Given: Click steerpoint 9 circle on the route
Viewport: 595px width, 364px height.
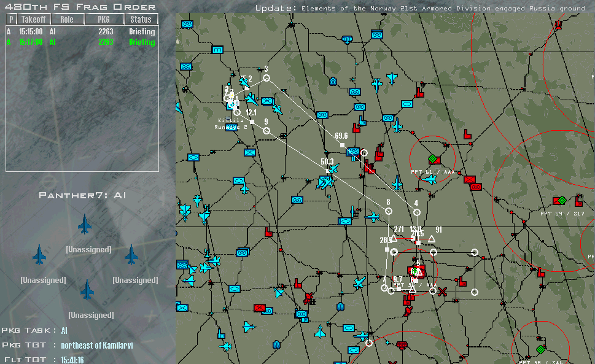Looking at the screenshot, I should (266, 131).
